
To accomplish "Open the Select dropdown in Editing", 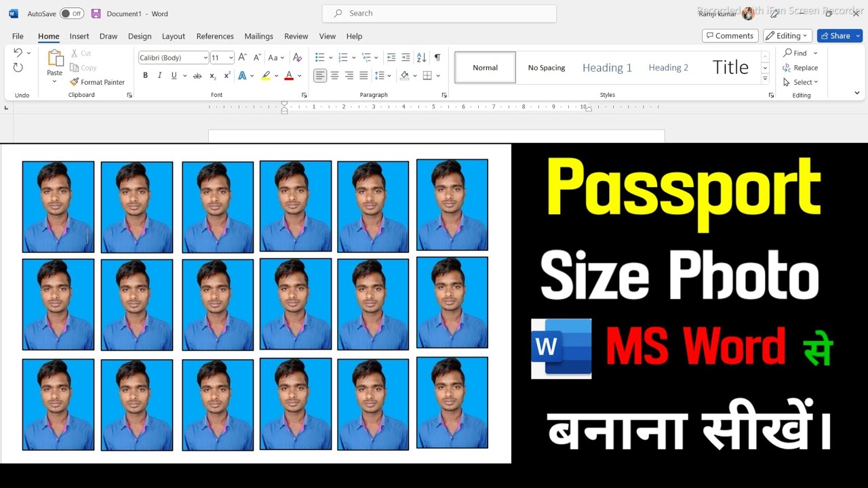I will point(800,82).
